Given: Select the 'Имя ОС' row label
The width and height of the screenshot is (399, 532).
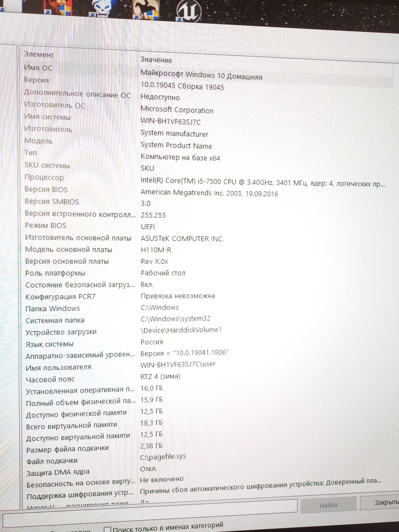Looking at the screenshot, I should 38,68.
